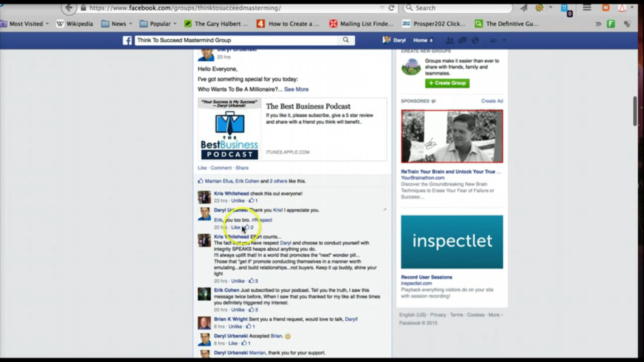The width and height of the screenshot is (644, 362).
Task: Click the ReTrain Your Brain ad photo
Action: tap(452, 136)
